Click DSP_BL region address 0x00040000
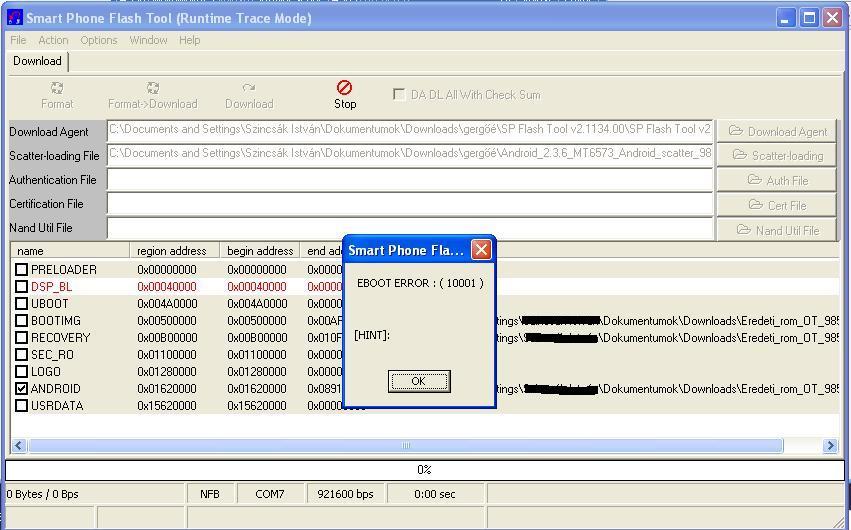851x530 pixels. 167,287
